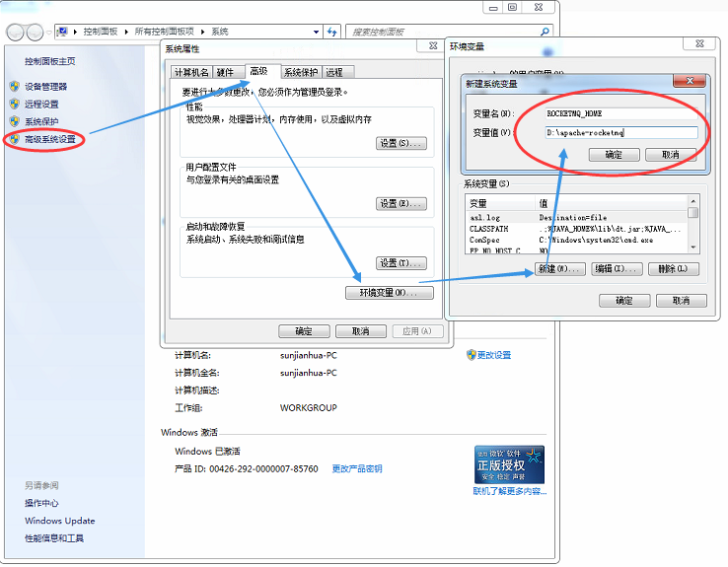The image size is (728, 567).
Task: Click 确定 in 系统属性 dialog
Action: 304,331
